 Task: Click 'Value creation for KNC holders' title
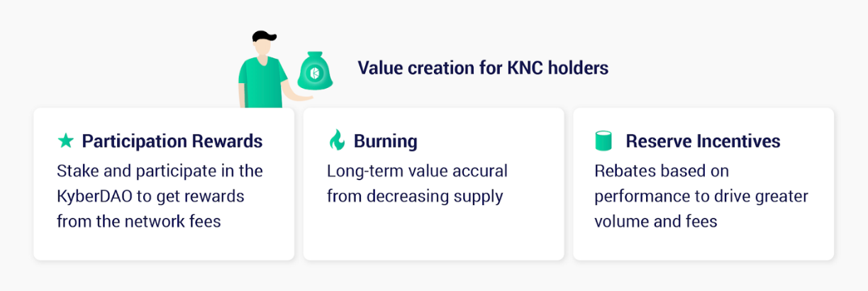tap(483, 68)
